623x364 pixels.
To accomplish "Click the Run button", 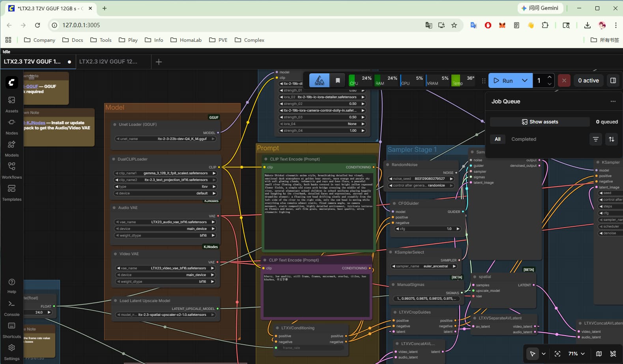I will [x=503, y=80].
